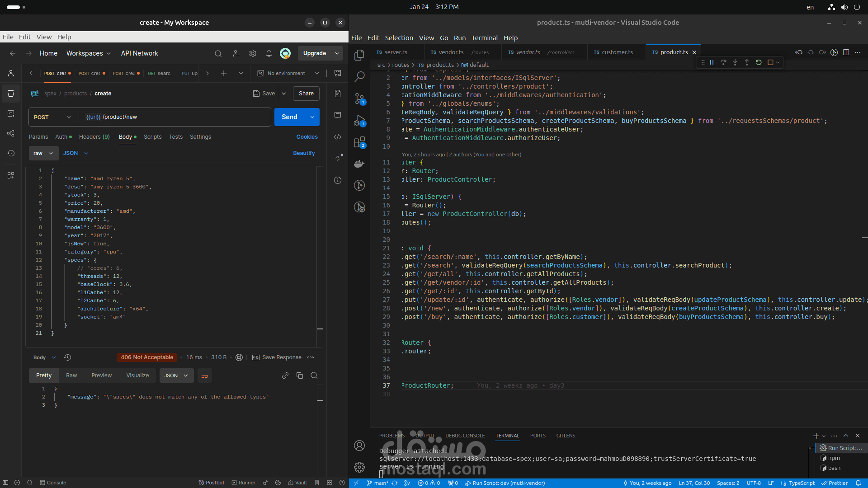868x488 pixels.
Task: Open the Docker sidebar icon
Action: [359, 164]
